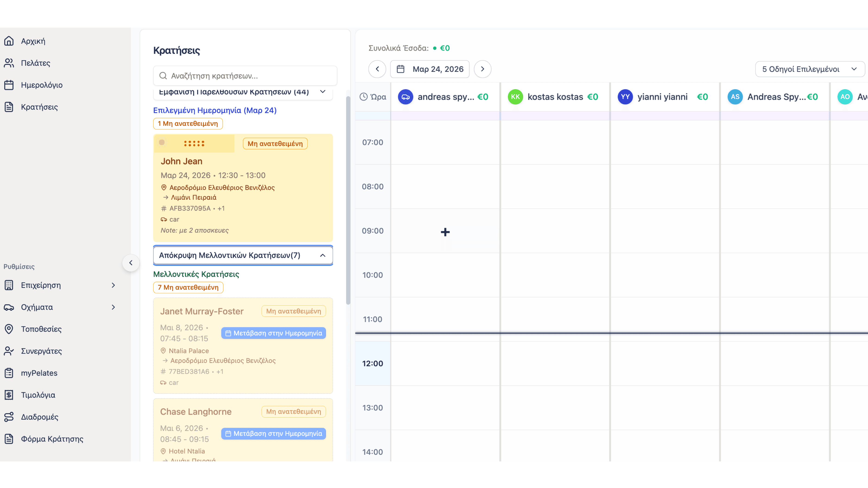Open the Janet Murray-Foster booking card
Image resolution: width=868 pixels, height=488 pixels.
243,346
